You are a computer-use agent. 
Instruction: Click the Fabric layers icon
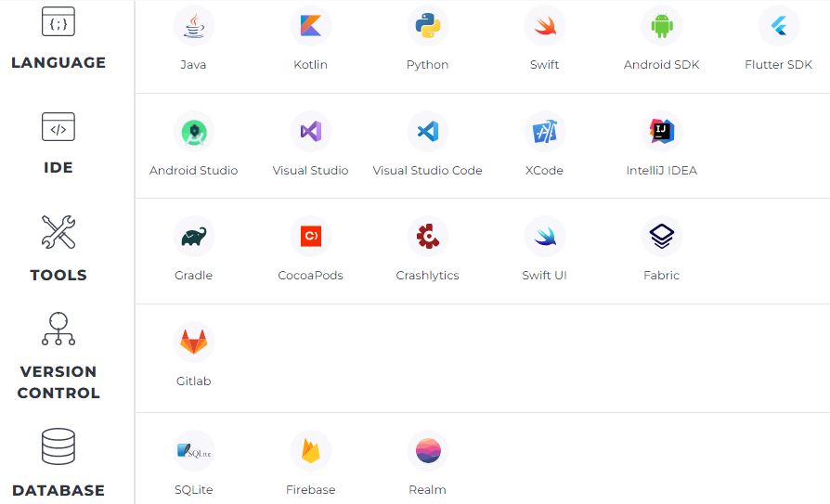pyautogui.click(x=662, y=236)
